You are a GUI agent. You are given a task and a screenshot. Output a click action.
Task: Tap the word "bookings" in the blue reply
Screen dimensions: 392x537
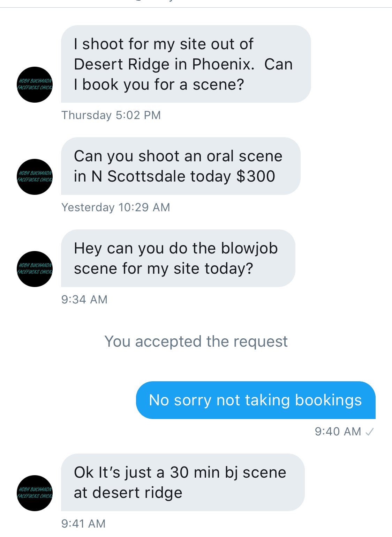pyautogui.click(x=328, y=400)
